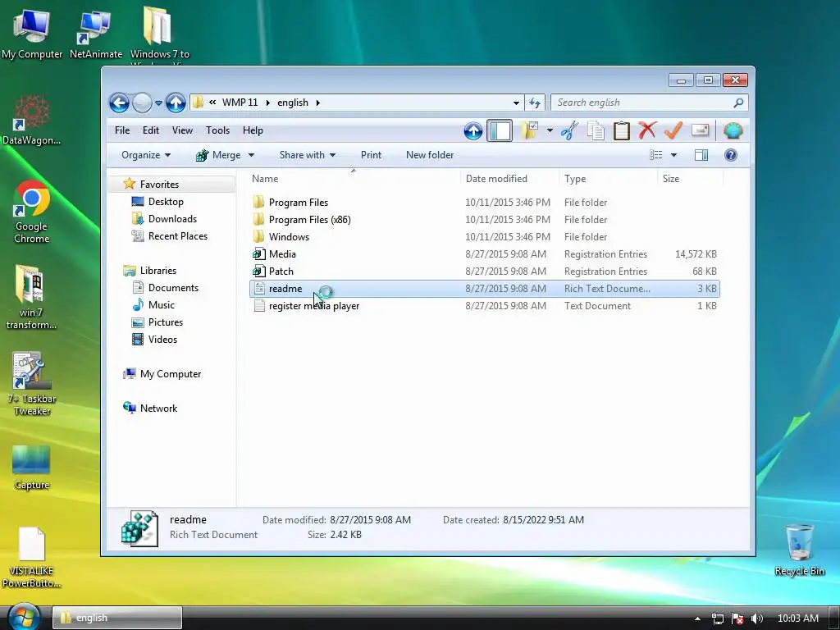Screen dimensions: 840x630
Task: Click the Start orb on taskbar
Action: pos(24,617)
